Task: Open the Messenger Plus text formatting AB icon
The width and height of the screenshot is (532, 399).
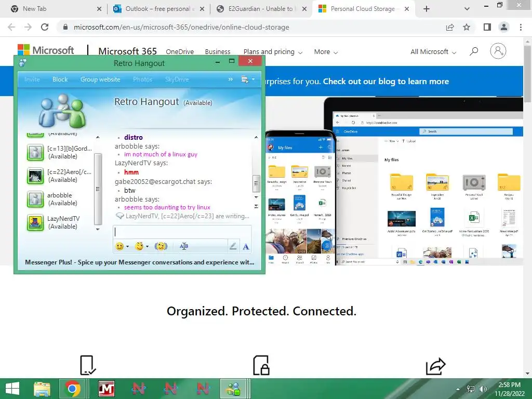Action: 184,246
